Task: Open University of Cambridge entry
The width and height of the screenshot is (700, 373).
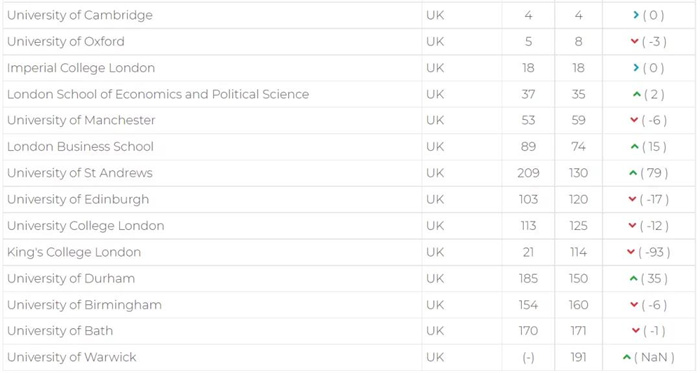Action: pos(80,15)
